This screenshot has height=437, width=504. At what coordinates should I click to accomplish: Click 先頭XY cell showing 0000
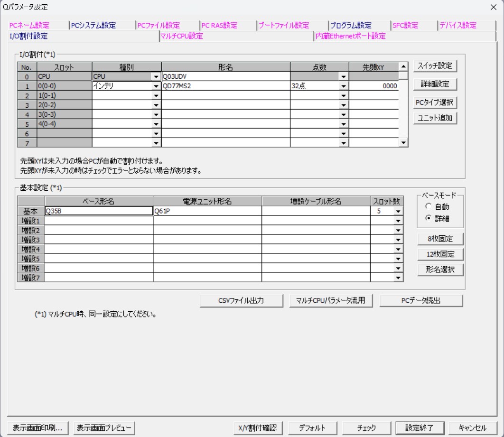(374, 86)
